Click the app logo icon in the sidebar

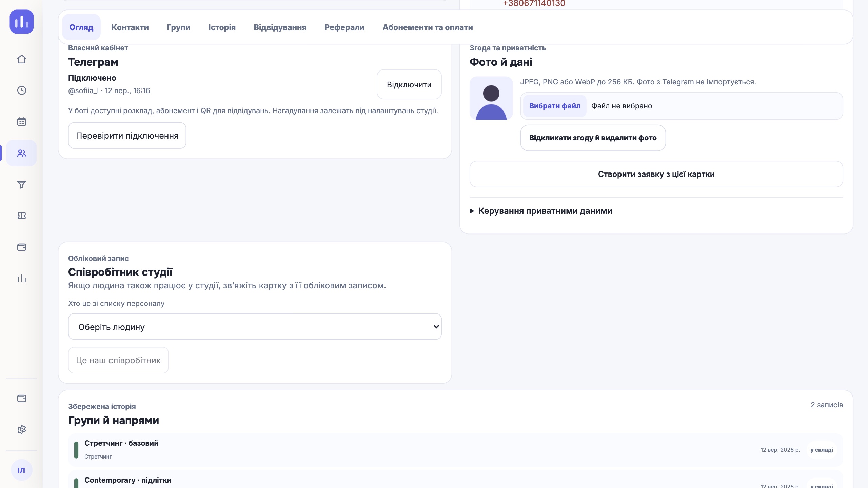click(22, 22)
